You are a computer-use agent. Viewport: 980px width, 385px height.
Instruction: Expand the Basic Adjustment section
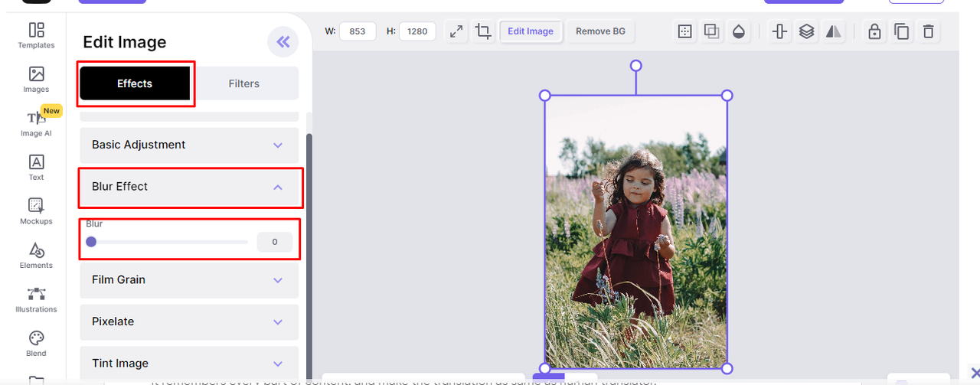point(189,145)
